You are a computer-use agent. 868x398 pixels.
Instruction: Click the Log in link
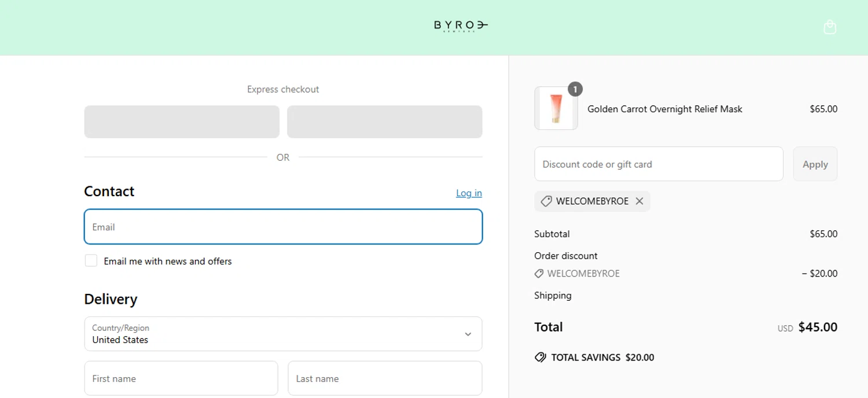[x=469, y=193]
